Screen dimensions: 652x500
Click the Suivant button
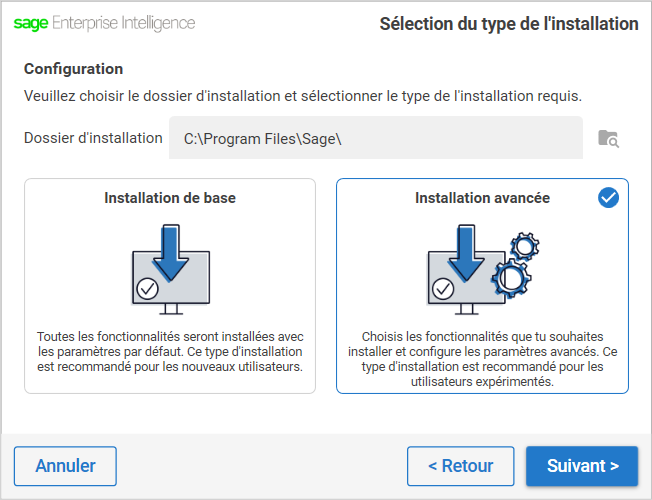[x=582, y=466]
